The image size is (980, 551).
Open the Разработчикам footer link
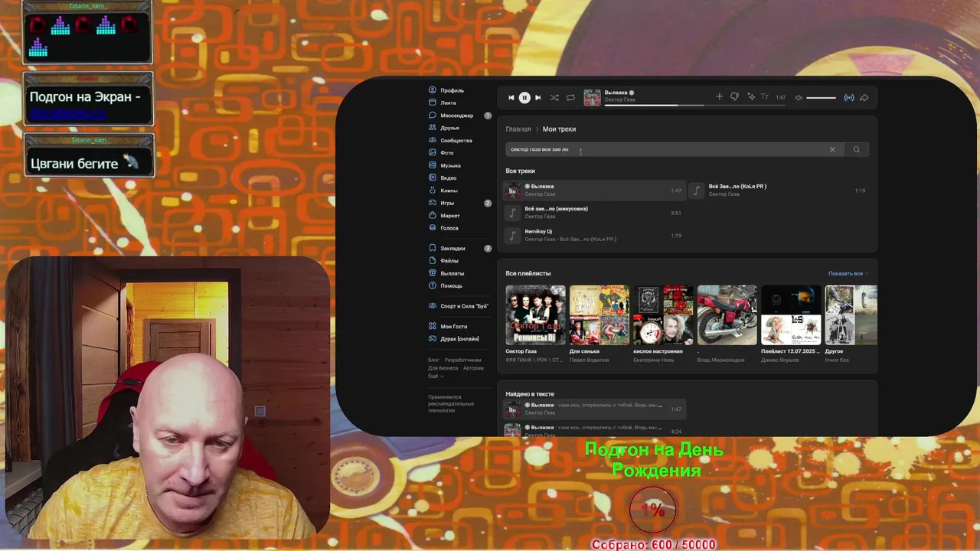coord(463,360)
